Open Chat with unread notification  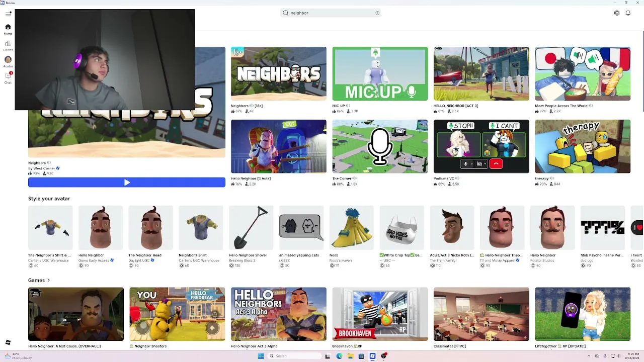click(8, 78)
